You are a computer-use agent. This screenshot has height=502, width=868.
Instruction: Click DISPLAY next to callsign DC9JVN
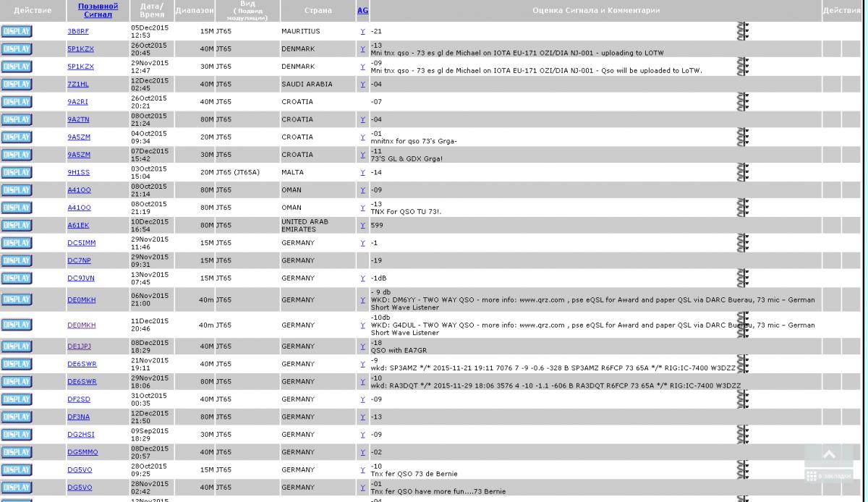(x=17, y=278)
